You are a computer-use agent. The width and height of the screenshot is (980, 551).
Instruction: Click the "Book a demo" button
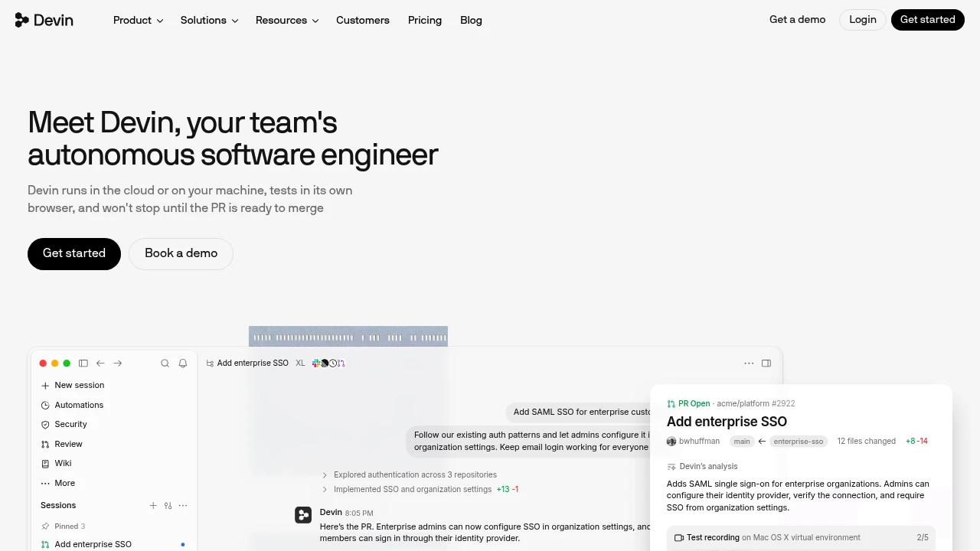[x=181, y=254]
